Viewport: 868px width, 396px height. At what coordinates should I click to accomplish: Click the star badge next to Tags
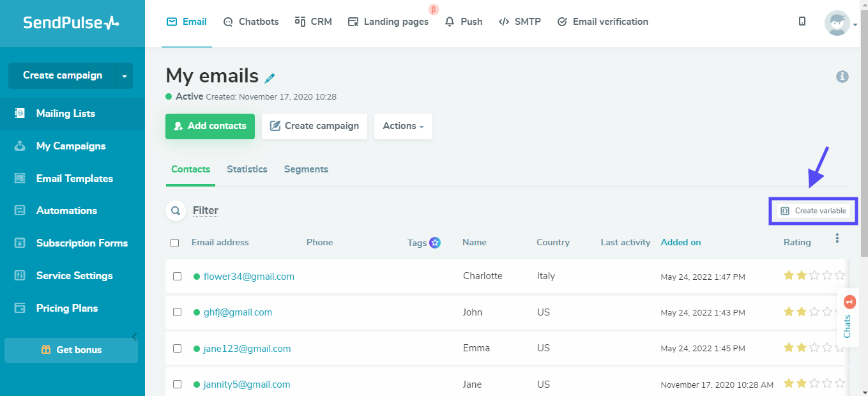[435, 243]
